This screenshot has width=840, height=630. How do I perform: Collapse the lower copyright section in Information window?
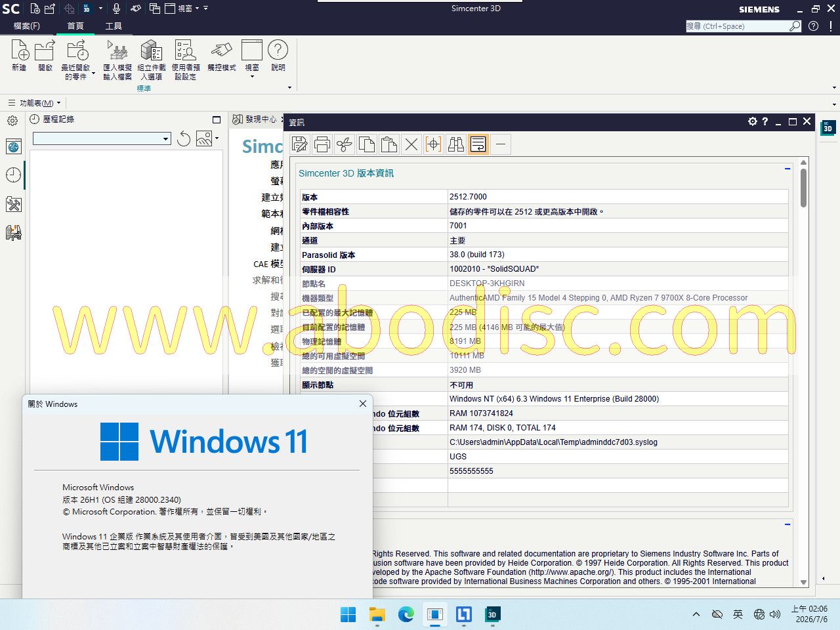pos(787,524)
